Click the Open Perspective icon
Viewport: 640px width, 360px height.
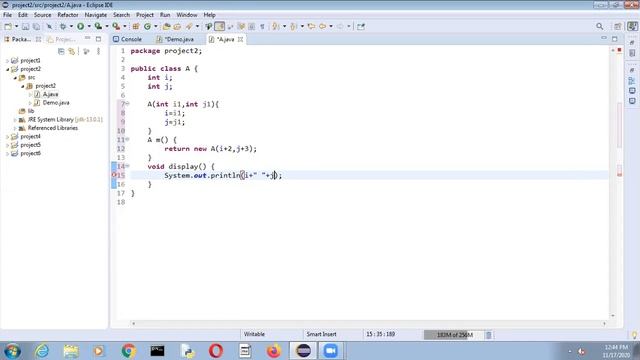pos(618,27)
